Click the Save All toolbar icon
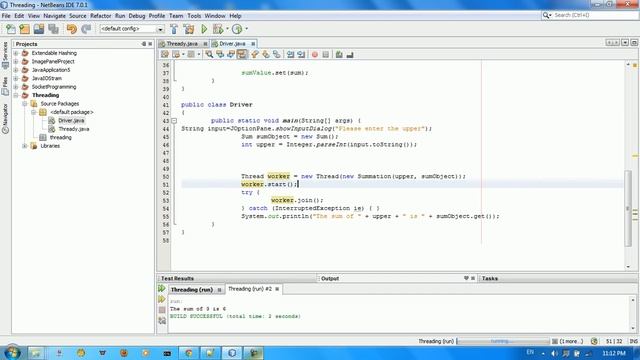Viewport: 640px width, 360px height. tap(53, 29)
